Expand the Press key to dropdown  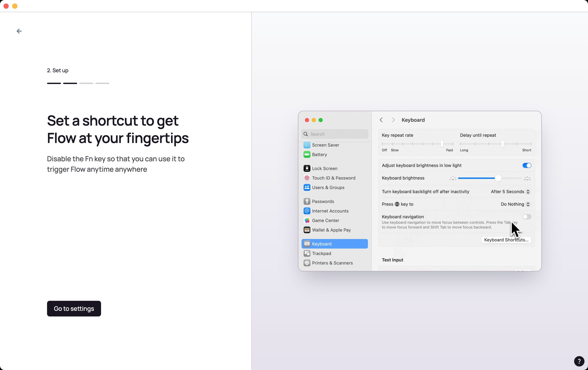[514, 204]
